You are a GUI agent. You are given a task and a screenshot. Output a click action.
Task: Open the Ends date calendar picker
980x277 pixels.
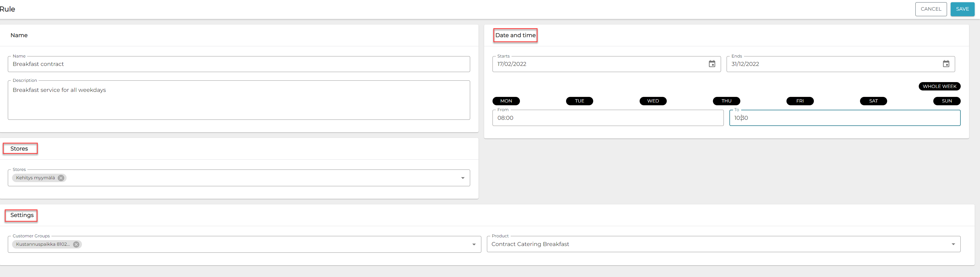click(946, 64)
